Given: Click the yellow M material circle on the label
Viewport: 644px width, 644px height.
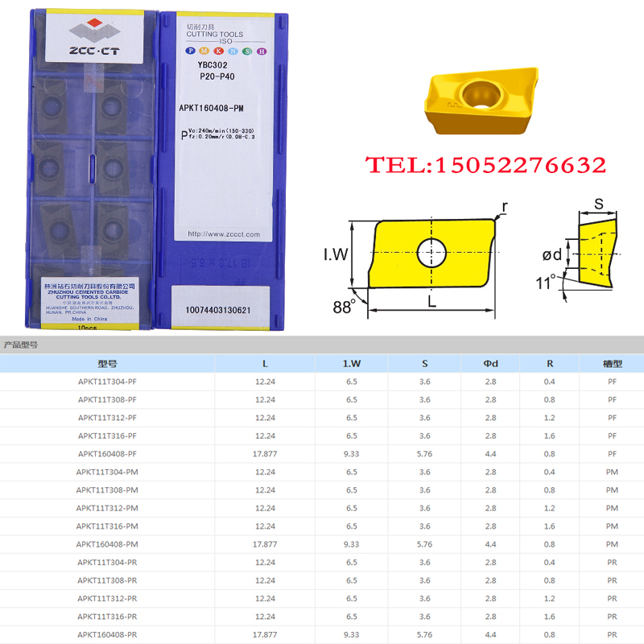Looking at the screenshot, I should coord(204,51).
